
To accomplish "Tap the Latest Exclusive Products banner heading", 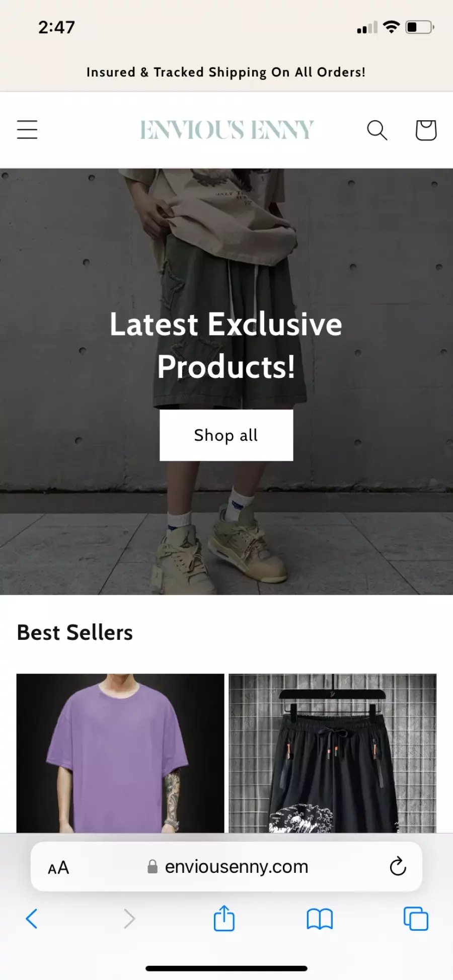I will [226, 345].
